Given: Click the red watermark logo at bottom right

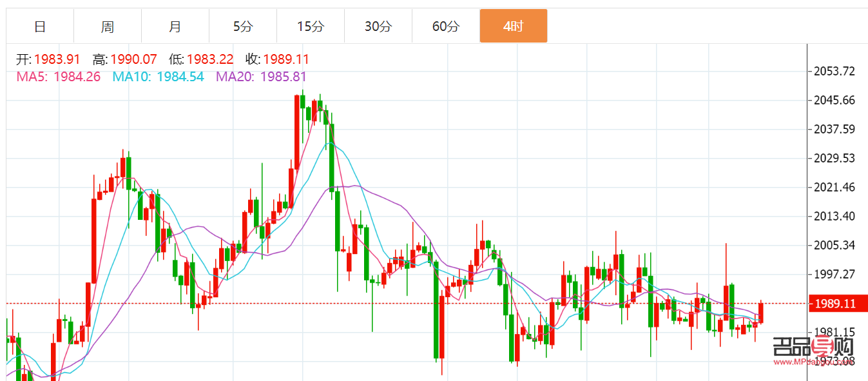Looking at the screenshot, I should pos(813,352).
